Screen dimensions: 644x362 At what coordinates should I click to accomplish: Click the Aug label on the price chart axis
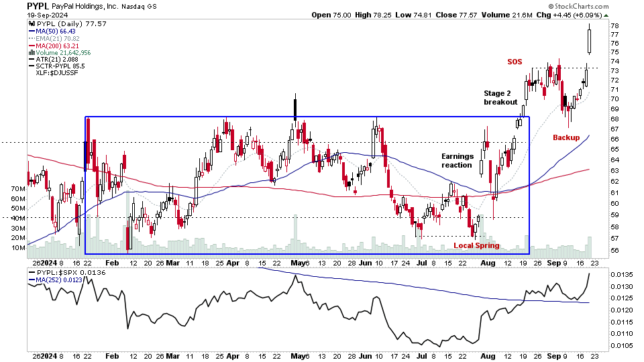[488, 263]
